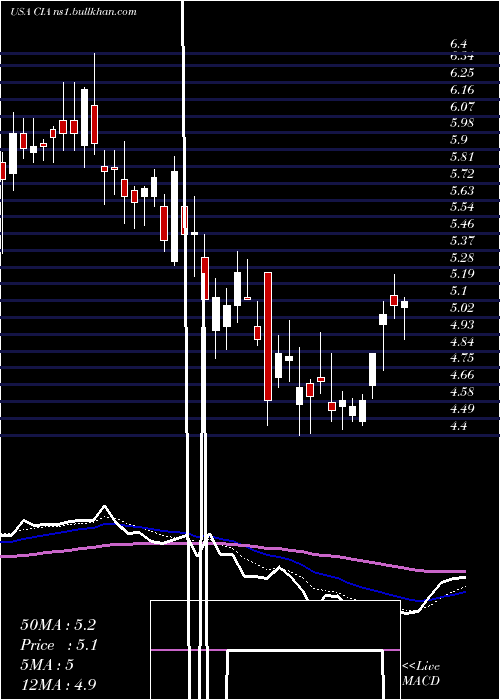Click the 4.84 price axis label
Screen dimensions: 500x700
[x=462, y=342]
